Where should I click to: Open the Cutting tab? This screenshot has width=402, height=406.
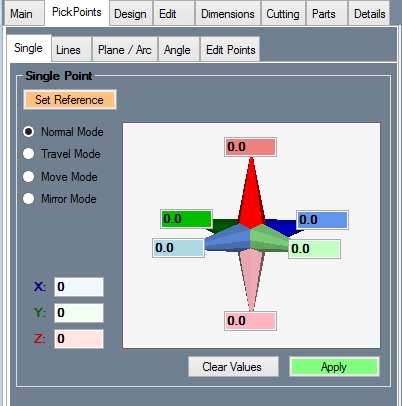pyautogui.click(x=283, y=14)
